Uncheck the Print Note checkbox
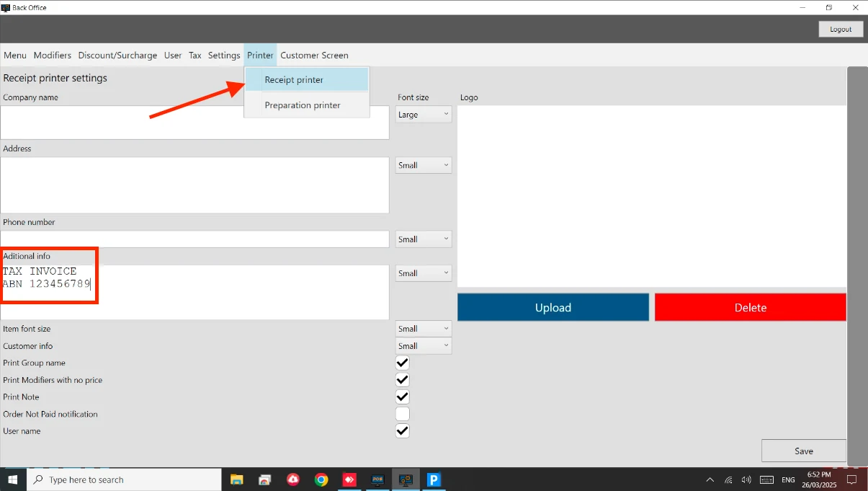The height and width of the screenshot is (491, 868). 403,397
